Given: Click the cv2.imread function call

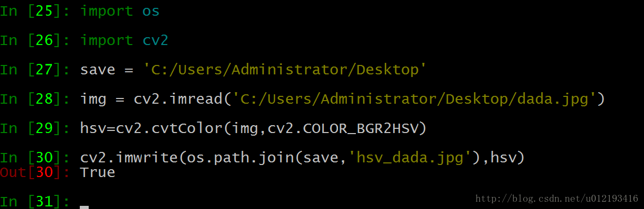Looking at the screenshot, I should pyautogui.click(x=177, y=99).
